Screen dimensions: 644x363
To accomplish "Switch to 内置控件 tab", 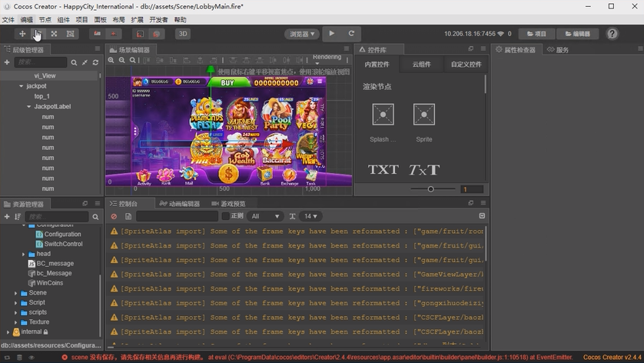I will (377, 65).
